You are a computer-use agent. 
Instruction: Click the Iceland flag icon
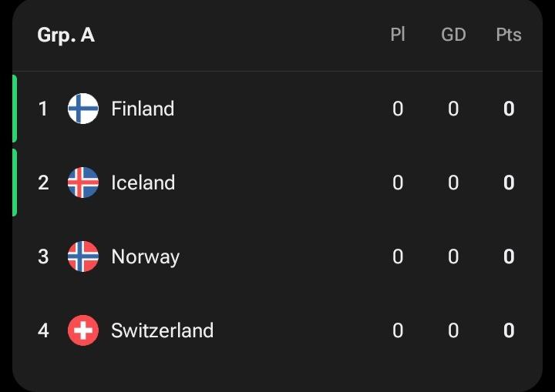[x=83, y=183]
